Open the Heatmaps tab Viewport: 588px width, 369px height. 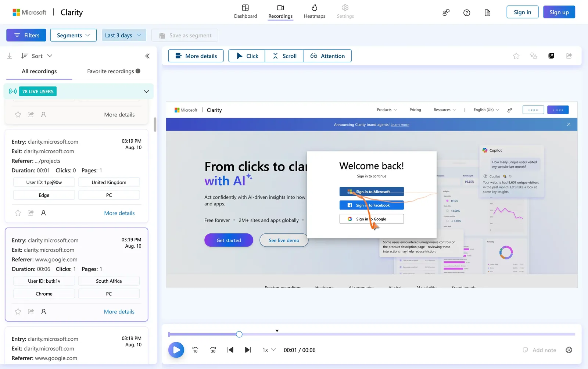315,11
